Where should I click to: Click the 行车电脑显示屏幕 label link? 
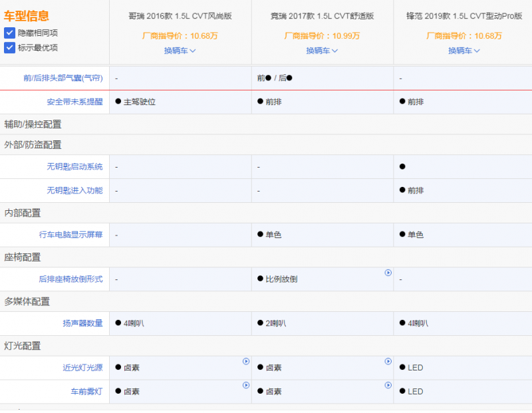[x=70, y=235]
